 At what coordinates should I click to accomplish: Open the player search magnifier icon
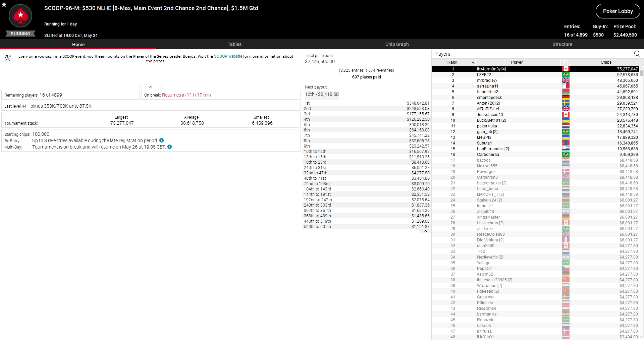coord(637,54)
